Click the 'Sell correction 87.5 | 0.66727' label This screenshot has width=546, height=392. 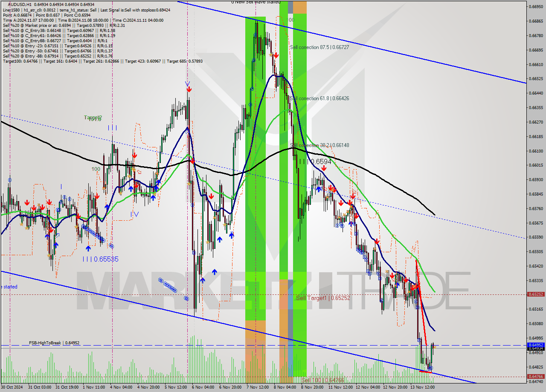click(x=319, y=47)
